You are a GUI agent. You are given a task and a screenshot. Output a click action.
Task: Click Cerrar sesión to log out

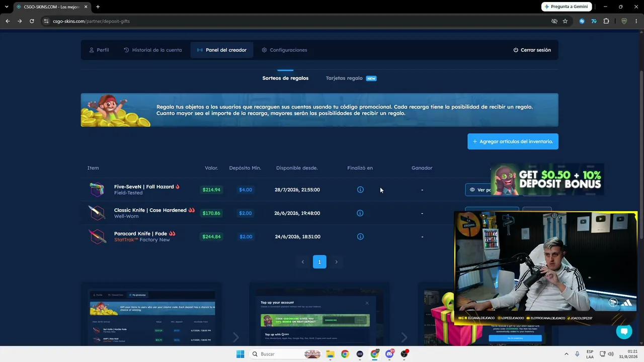click(532, 50)
